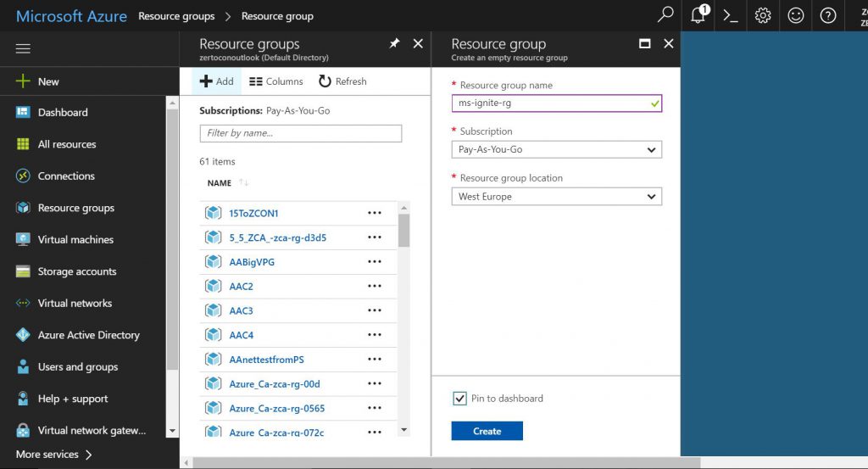
Task: Open ellipsis menu for AABigVPG
Action: [375, 261]
